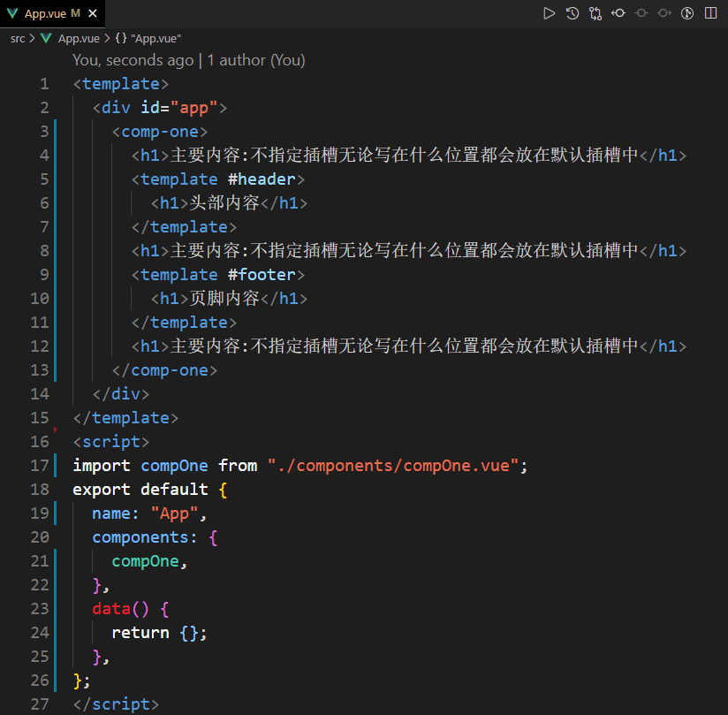Click the closing </div> tag on line 14
The width and height of the screenshot is (728, 715).
tap(121, 394)
